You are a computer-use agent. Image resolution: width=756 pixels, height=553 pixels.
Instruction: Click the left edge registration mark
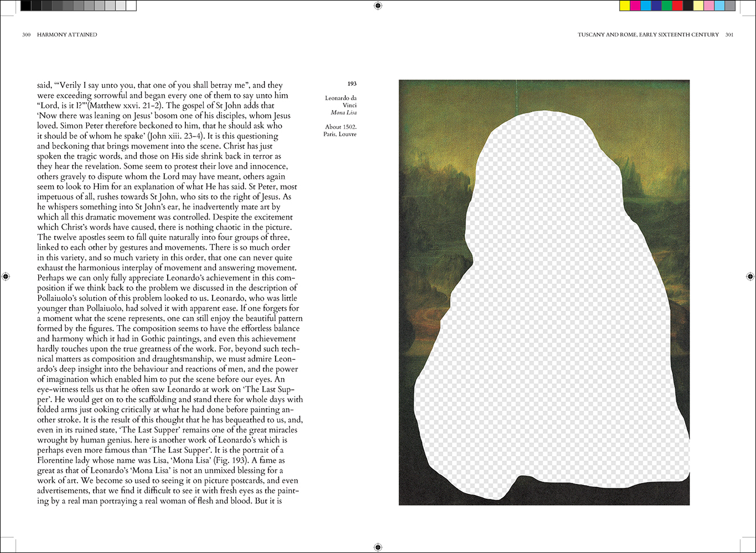6,276
